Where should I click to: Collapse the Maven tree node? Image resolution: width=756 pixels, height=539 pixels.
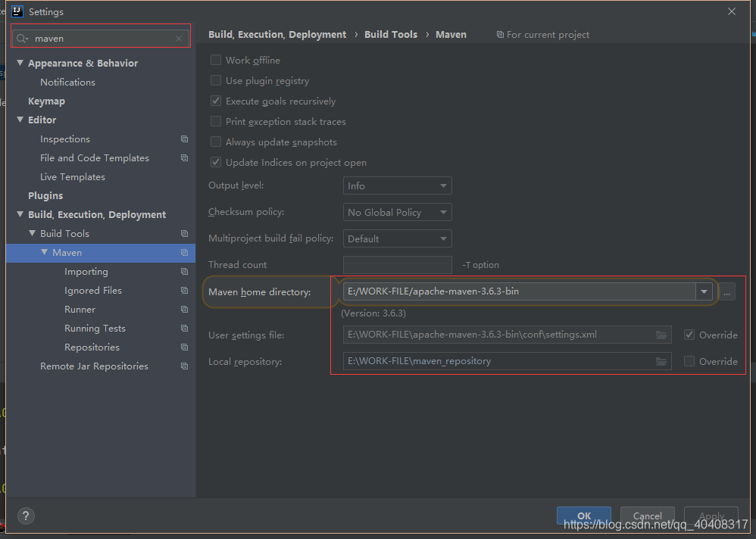point(45,252)
